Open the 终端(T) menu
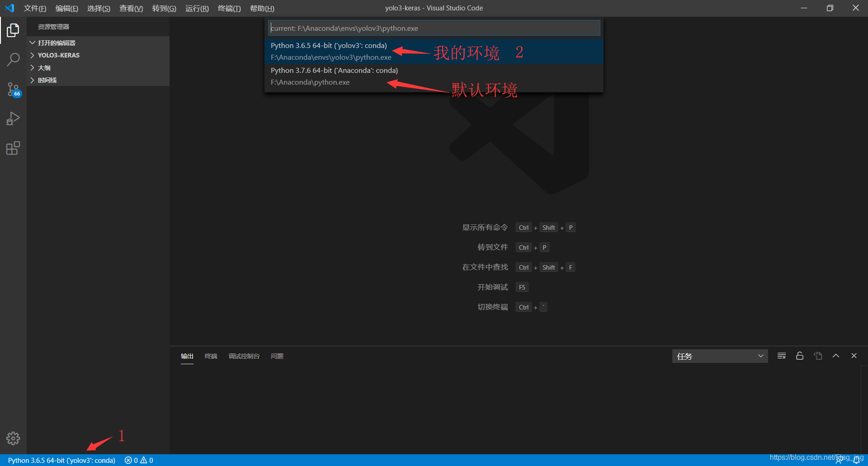Viewport: 868px width, 466px height. tap(229, 8)
